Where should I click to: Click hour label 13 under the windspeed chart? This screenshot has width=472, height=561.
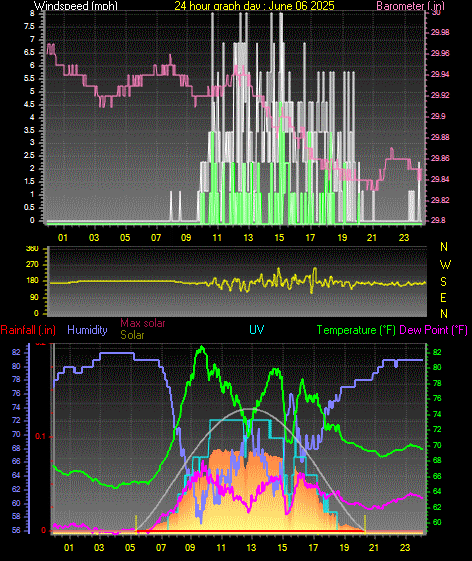pos(248,238)
